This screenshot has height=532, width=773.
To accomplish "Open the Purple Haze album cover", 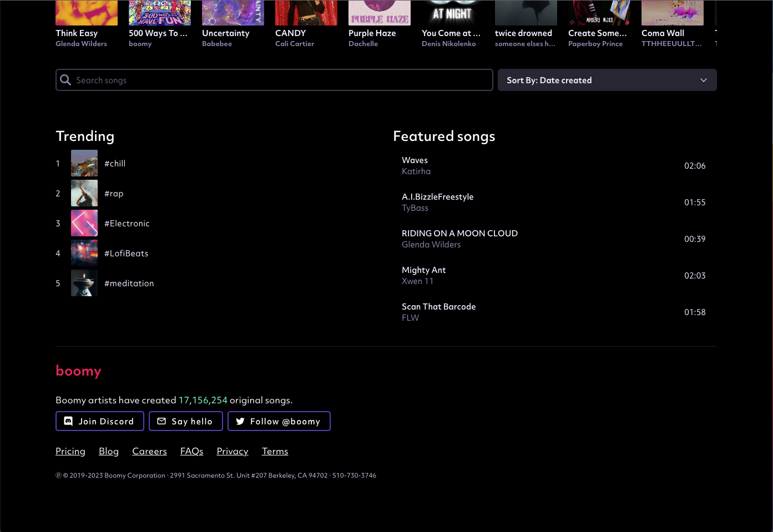I will coord(379,13).
